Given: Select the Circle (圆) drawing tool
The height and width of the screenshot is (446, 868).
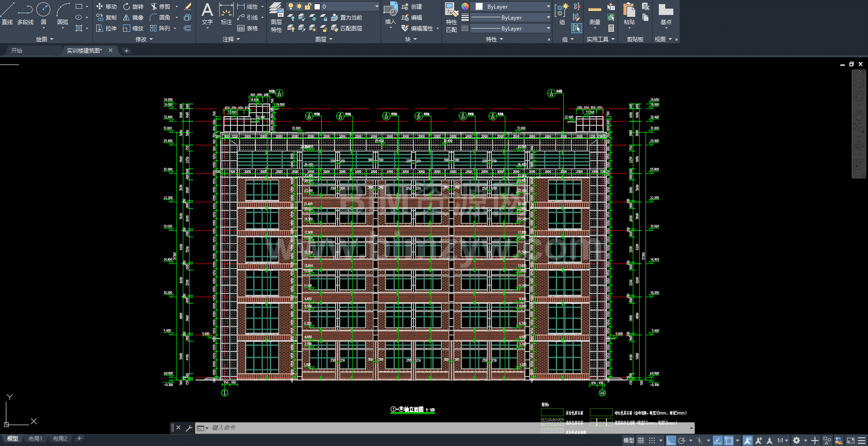Looking at the screenshot, I should coord(43,13).
